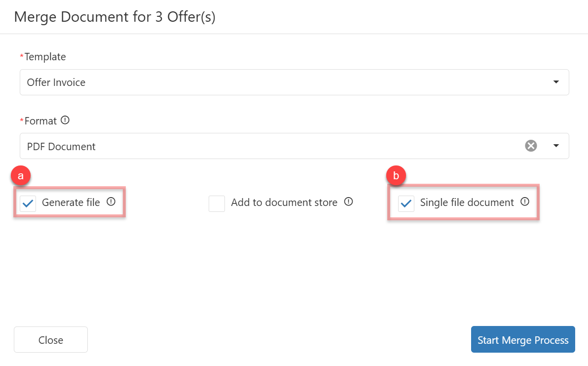The width and height of the screenshot is (588, 366).
Task: Click the Add to document store label text
Action: click(284, 203)
